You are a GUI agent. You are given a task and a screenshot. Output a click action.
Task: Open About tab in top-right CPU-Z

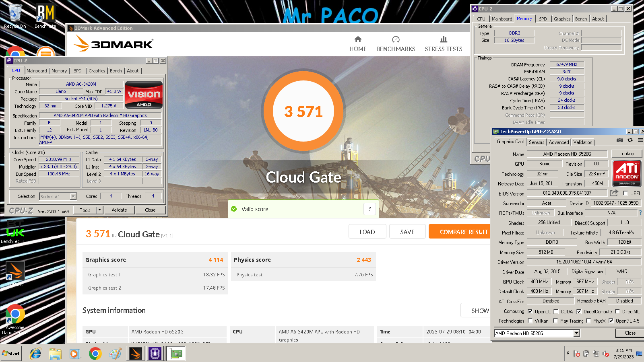click(598, 19)
